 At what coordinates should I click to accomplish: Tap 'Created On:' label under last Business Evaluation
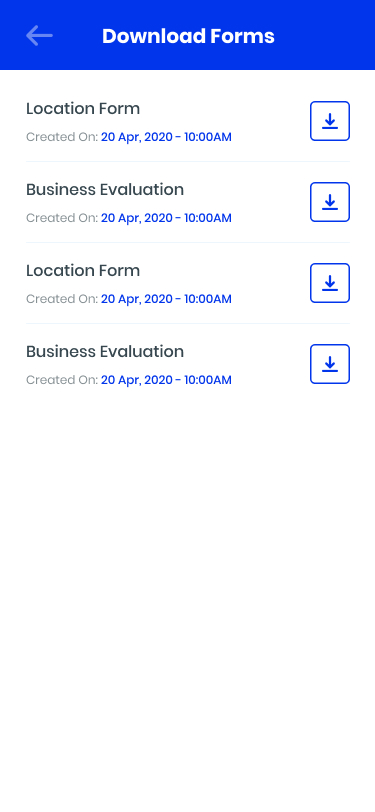pyautogui.click(x=62, y=380)
